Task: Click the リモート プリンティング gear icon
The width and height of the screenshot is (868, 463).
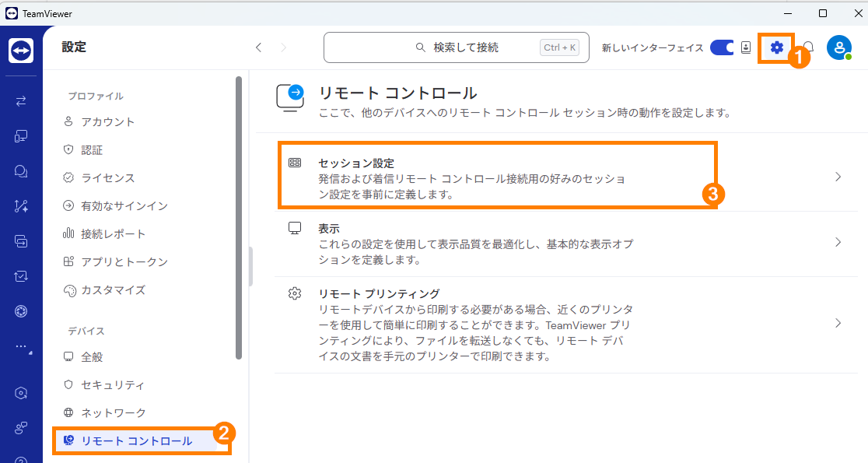Action: click(x=295, y=293)
